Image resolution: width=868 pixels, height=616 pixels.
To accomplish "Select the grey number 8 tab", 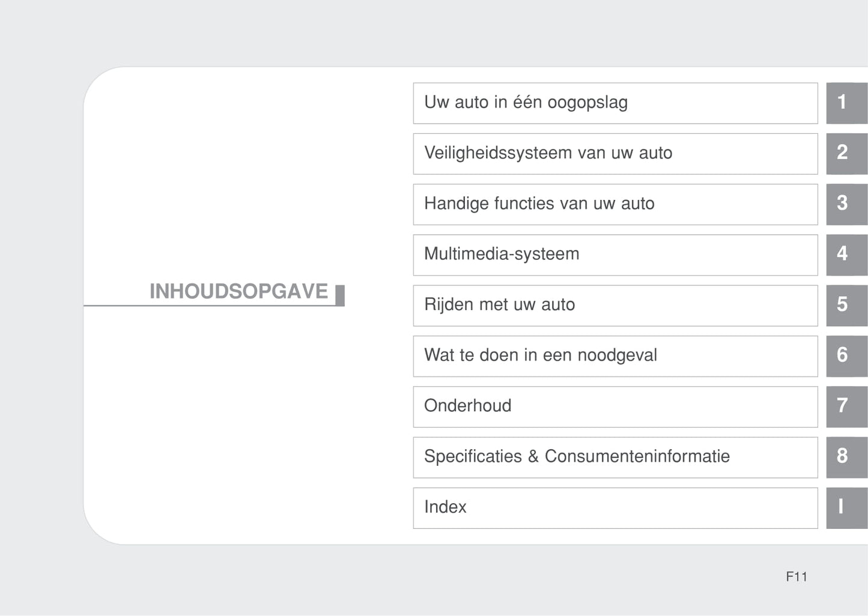I will click(846, 457).
